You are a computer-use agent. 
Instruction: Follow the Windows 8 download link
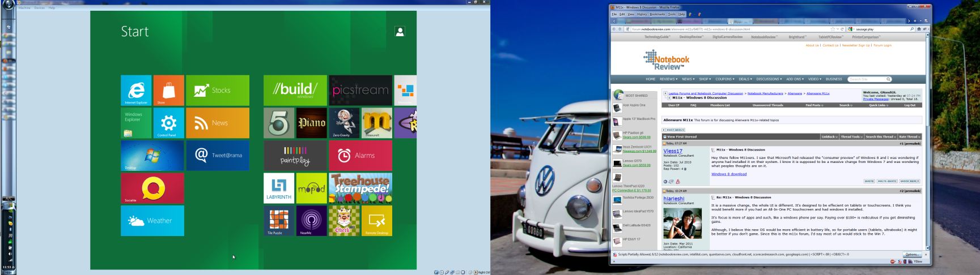(729, 174)
